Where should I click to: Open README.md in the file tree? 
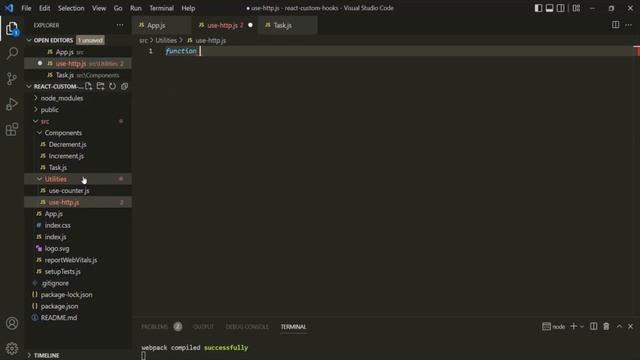(59, 318)
